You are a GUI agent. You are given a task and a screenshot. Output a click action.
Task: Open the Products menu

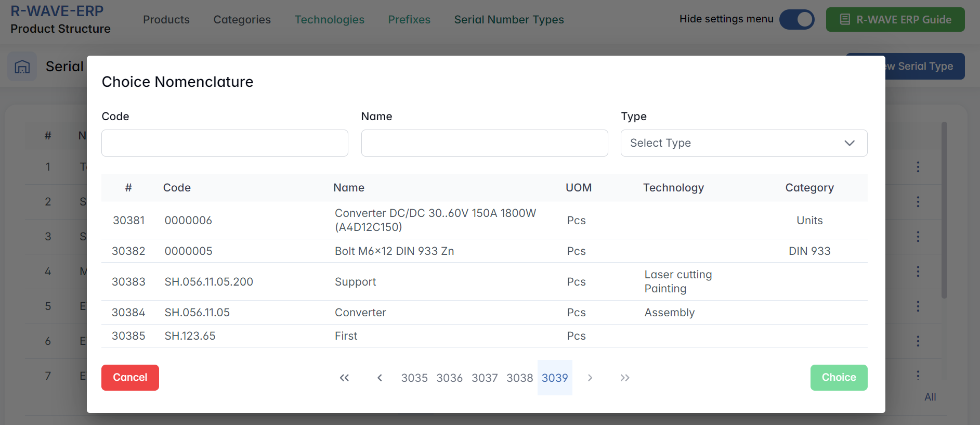166,20
